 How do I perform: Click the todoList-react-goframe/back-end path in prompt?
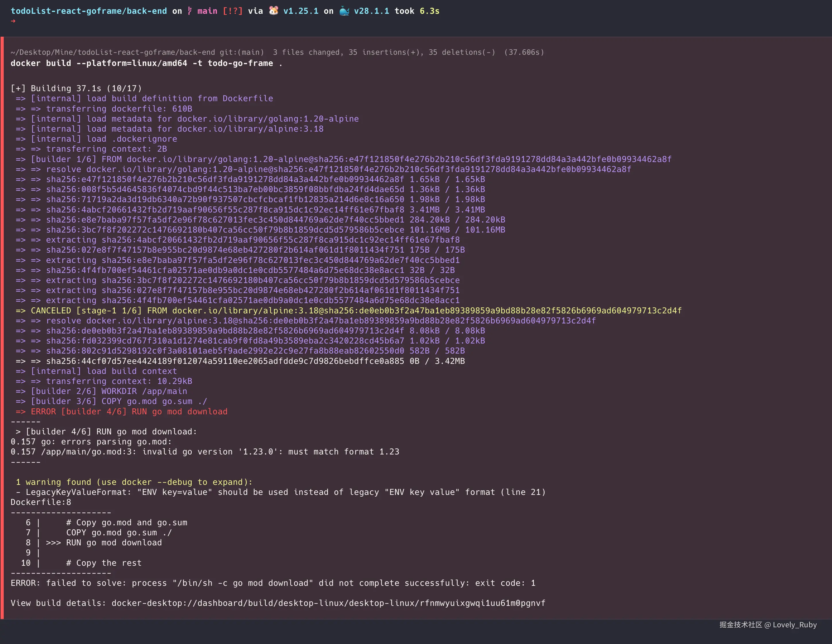tap(88, 11)
